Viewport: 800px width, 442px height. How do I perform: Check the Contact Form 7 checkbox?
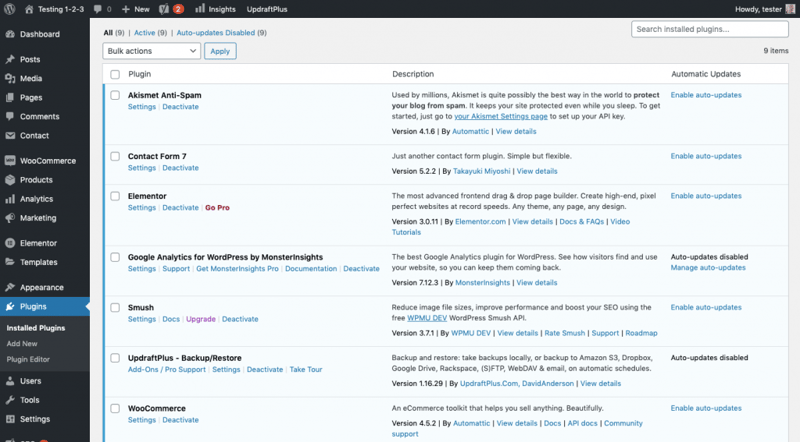[115, 157]
